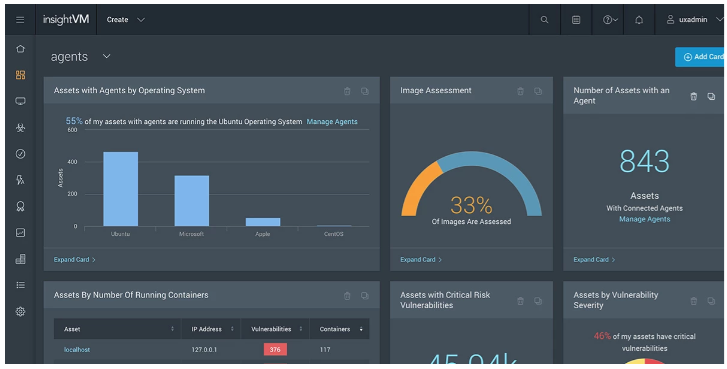Image resolution: width=727 pixels, height=369 pixels.
Task: Click the Add Card button
Action: (700, 57)
